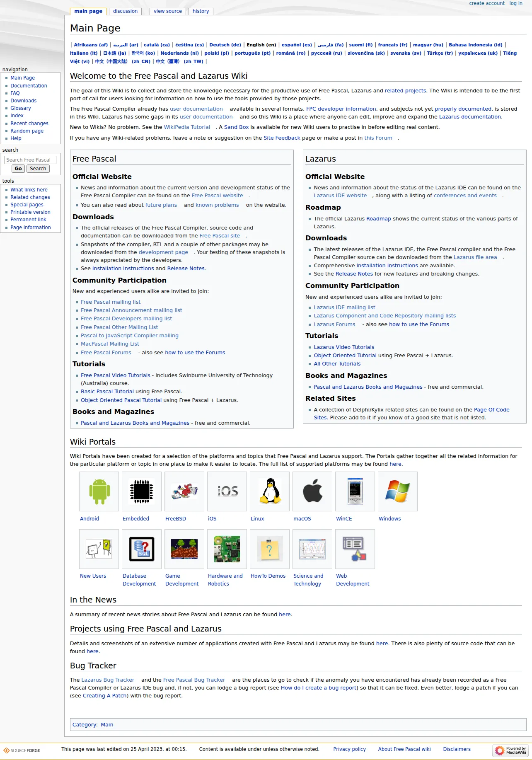Screen dimensions: 532x760
Task: Click the Go search button
Action: click(x=18, y=169)
